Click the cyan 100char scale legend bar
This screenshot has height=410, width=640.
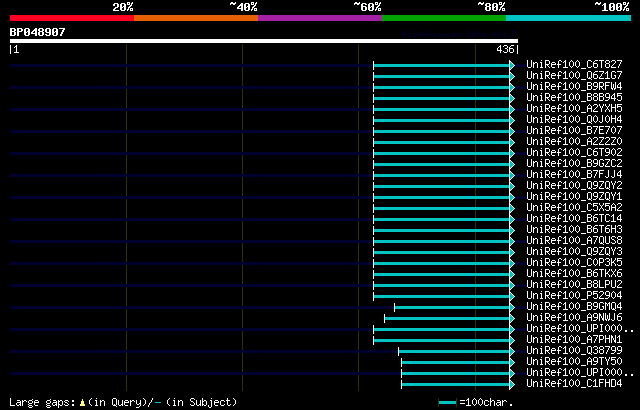447,403
